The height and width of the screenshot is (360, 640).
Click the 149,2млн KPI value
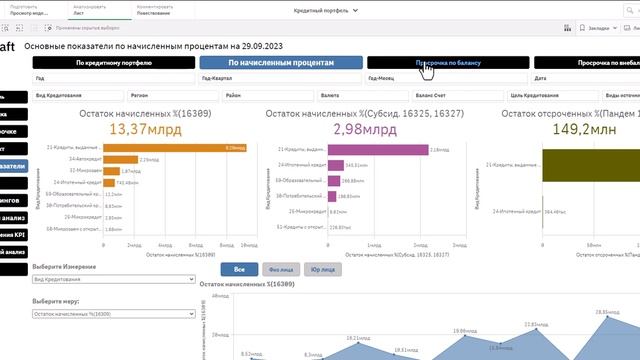(584, 129)
